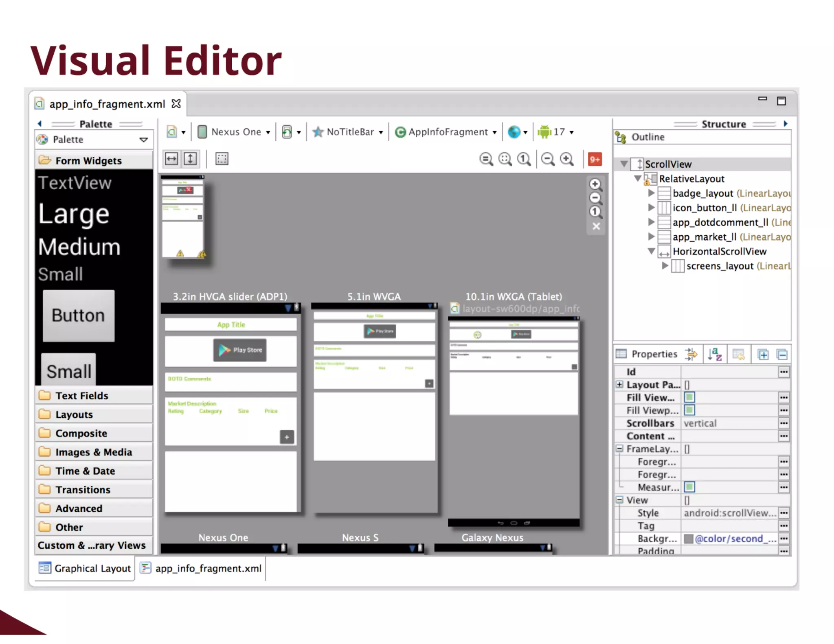Toggle fill width layout button
Image resolution: width=834 pixels, height=644 pixels.
[171, 159]
